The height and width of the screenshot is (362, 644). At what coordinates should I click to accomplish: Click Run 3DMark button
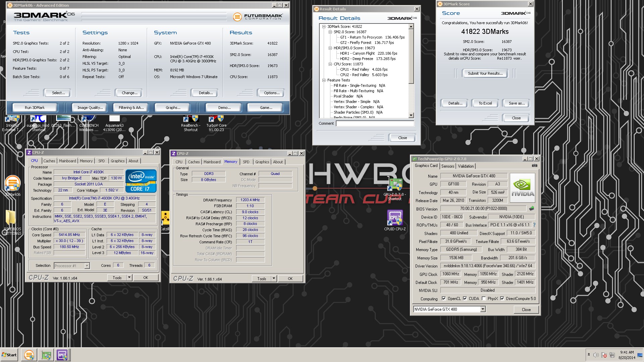coord(35,108)
